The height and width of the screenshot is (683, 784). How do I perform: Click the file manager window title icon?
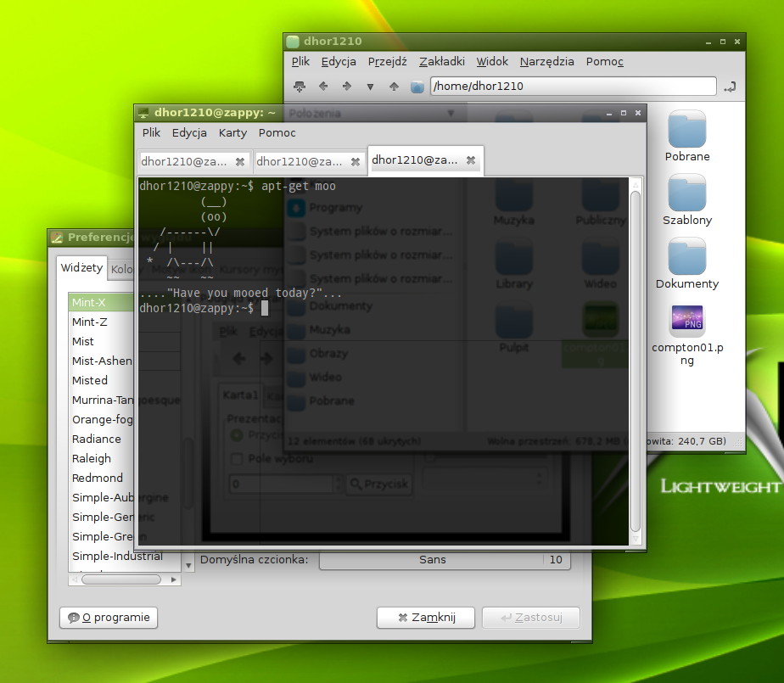point(293,42)
